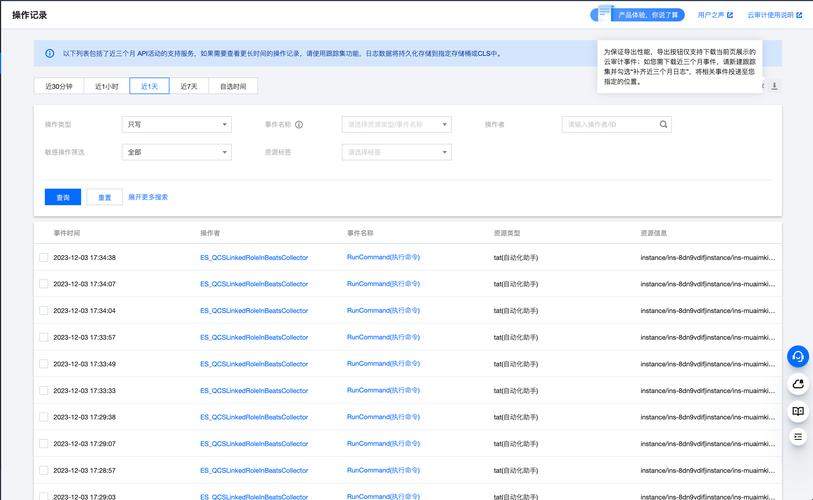Click the info icon in the blue notice banner
813x500 pixels.
click(x=50, y=53)
